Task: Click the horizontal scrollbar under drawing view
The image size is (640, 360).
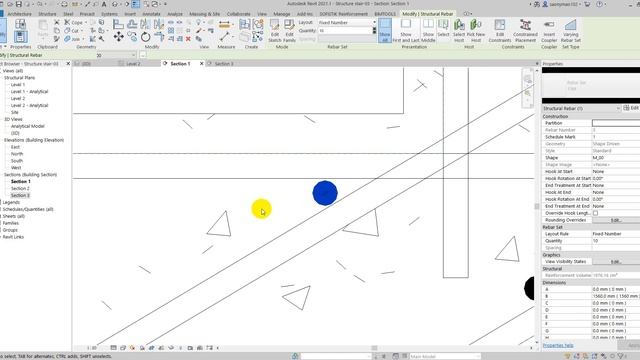Action: click(x=374, y=348)
